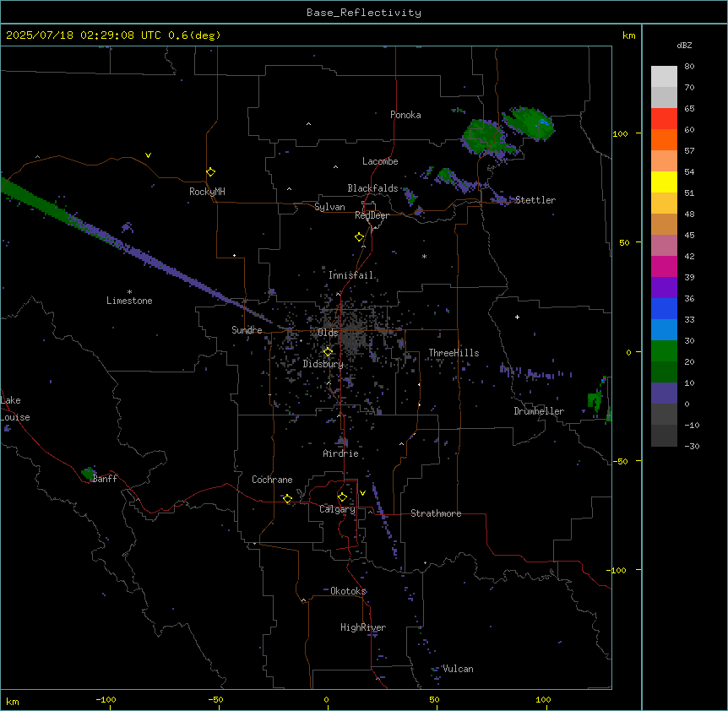
Task: Click the green echo patch beside Banff
Action: coord(88,474)
